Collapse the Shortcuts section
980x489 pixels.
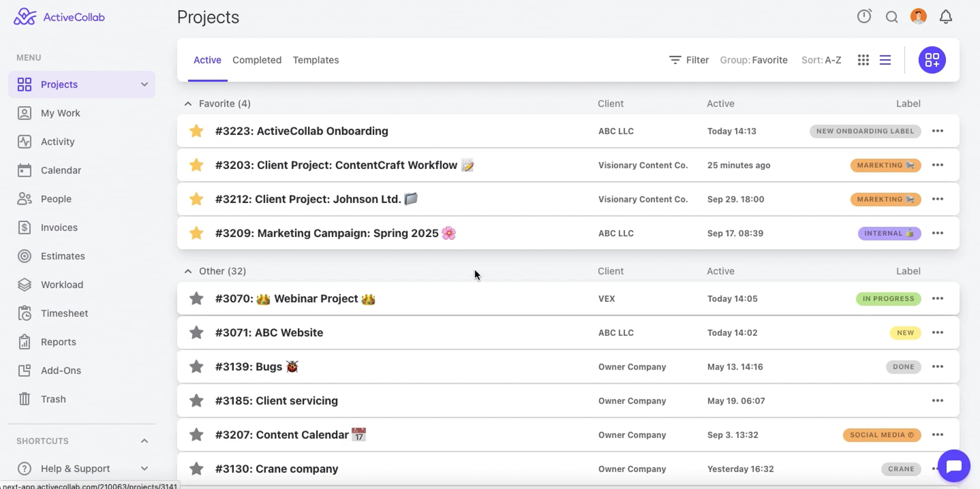coord(144,441)
